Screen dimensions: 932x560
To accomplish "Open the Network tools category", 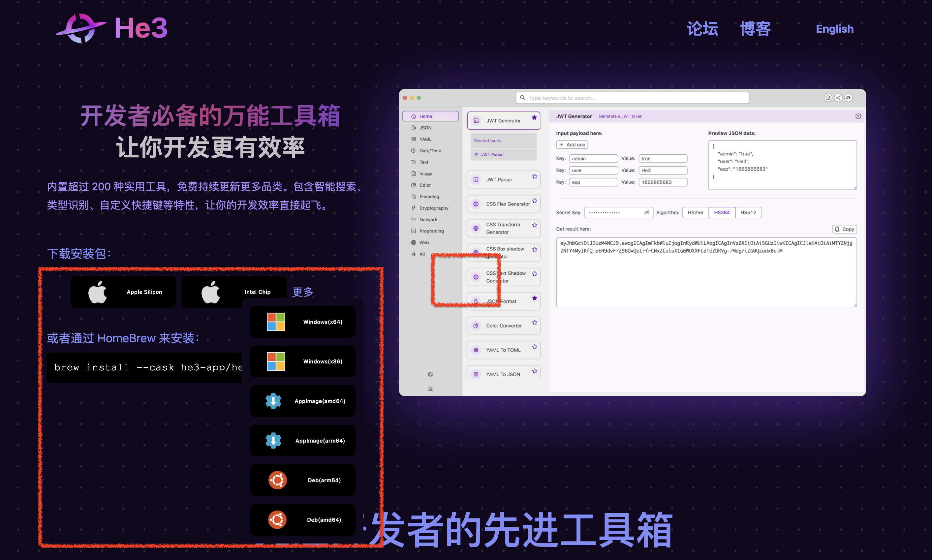I will click(x=427, y=219).
